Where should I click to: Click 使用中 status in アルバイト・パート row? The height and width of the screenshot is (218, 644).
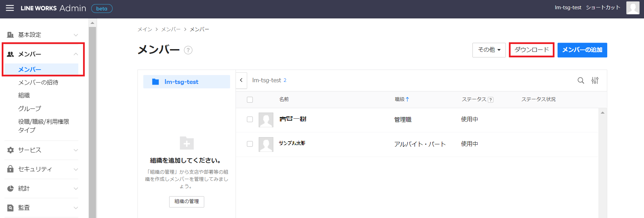[x=469, y=144]
